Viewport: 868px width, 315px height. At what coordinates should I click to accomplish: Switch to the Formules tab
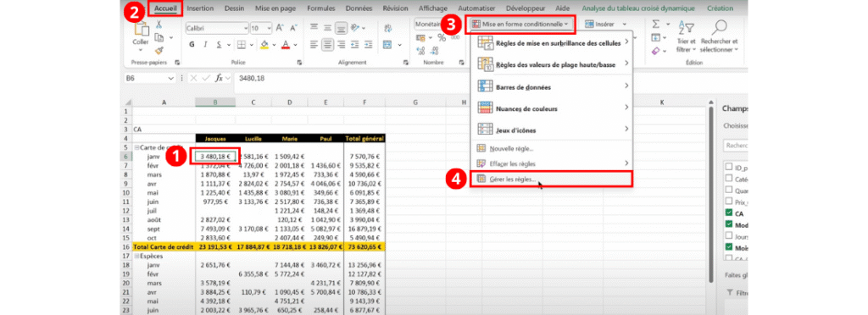pos(321,8)
